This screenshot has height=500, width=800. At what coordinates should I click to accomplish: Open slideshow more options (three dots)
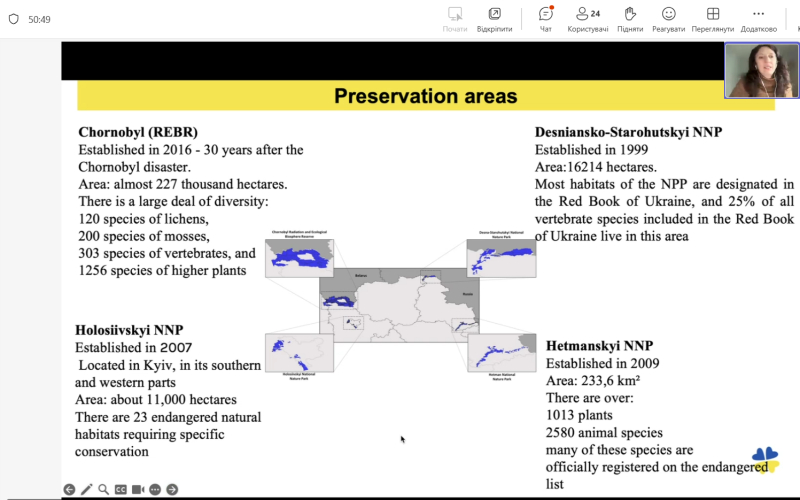tap(155, 489)
